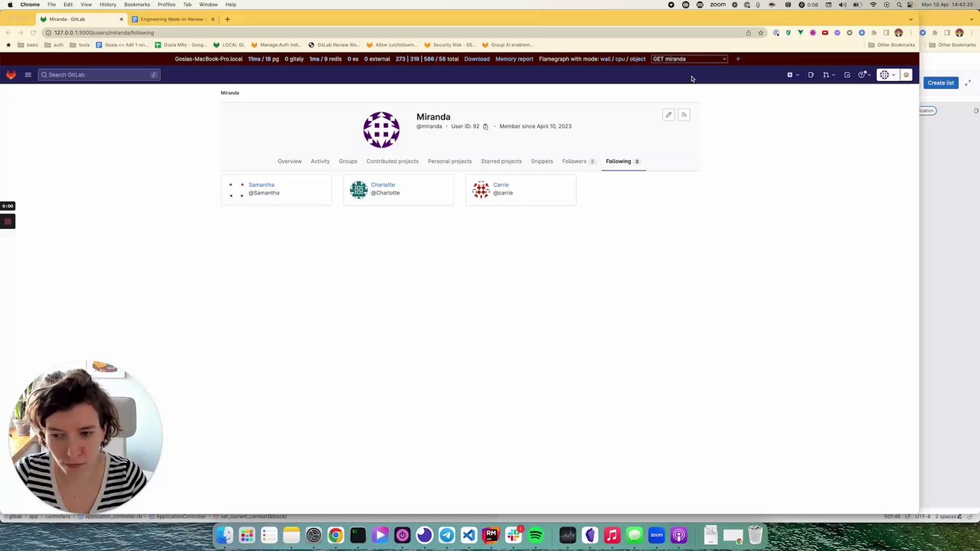
Task: Switch to the Snippets tab
Action: [x=541, y=161]
